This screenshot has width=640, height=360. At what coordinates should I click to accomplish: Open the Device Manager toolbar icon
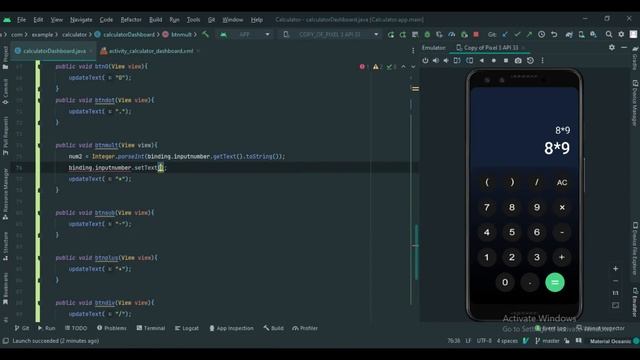(x=581, y=35)
